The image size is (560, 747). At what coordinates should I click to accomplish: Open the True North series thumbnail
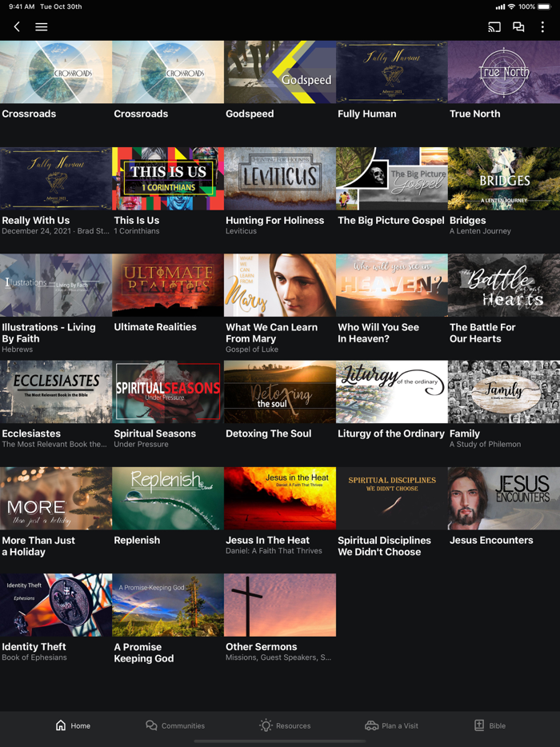point(504,72)
